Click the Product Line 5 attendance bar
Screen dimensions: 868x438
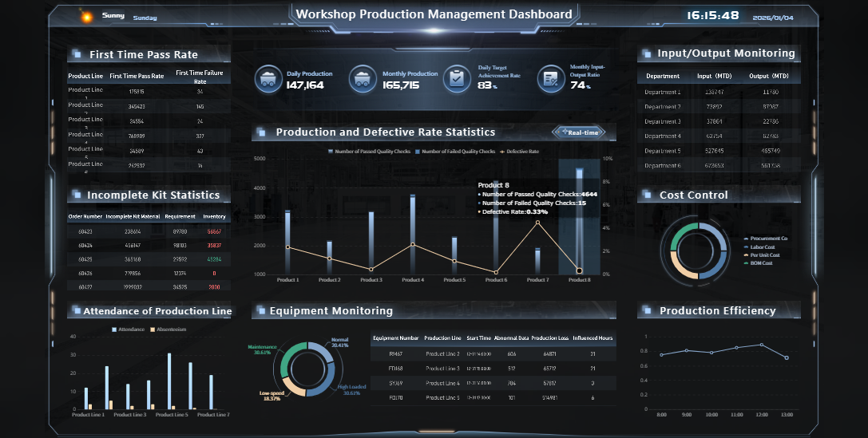point(169,381)
